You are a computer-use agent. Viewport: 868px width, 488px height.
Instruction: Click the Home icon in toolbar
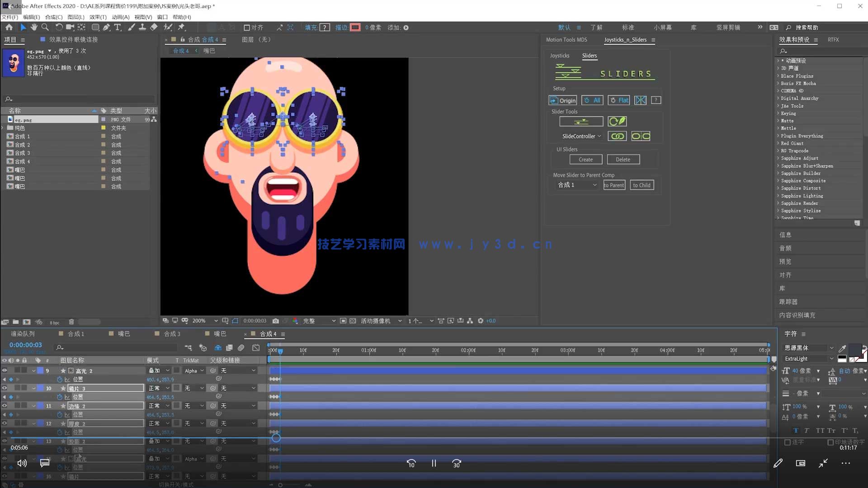pyautogui.click(x=9, y=28)
